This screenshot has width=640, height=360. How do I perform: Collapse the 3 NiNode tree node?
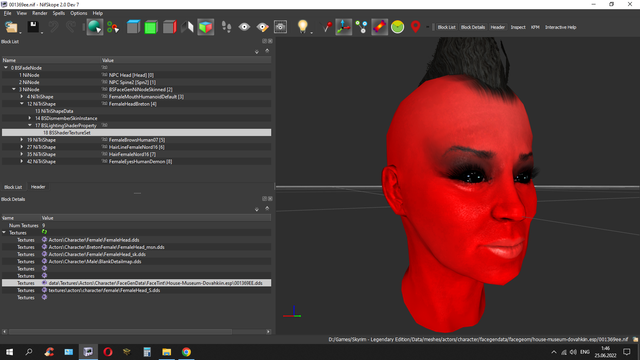coord(14,89)
